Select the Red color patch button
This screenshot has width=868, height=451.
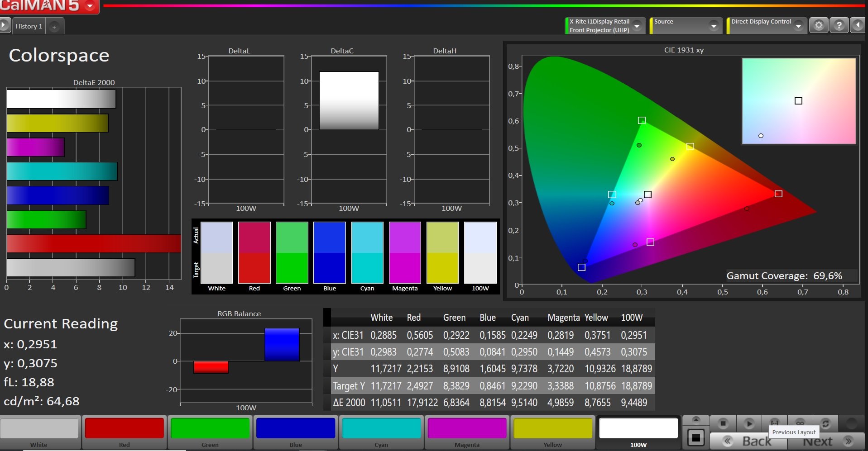125,433
